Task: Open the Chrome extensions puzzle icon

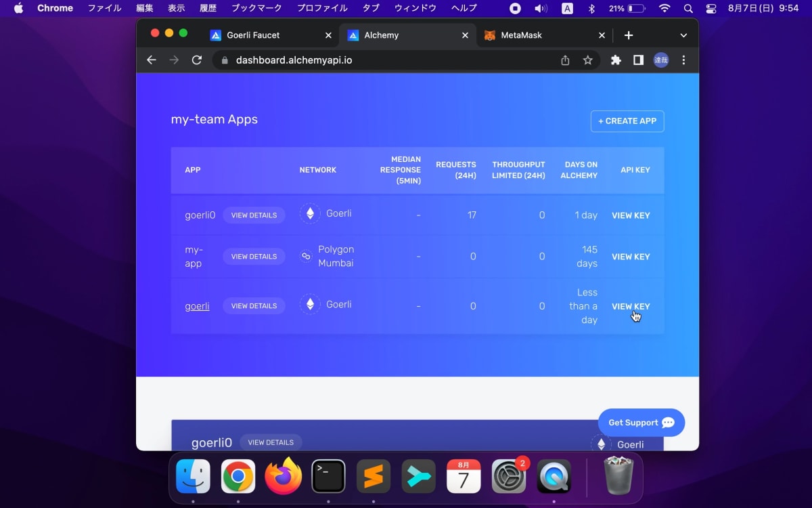Action: tap(616, 60)
